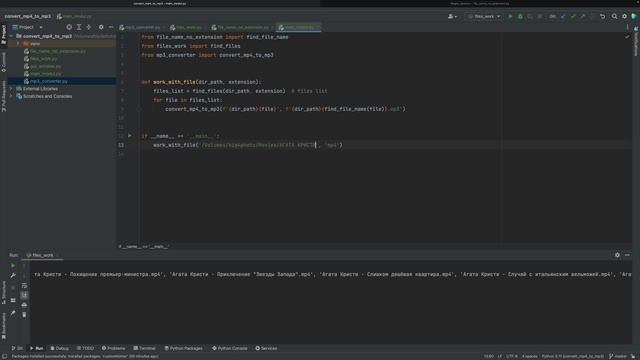The height and width of the screenshot is (360, 640).
Task: Click print icon in Run console
Action: pos(24,305)
